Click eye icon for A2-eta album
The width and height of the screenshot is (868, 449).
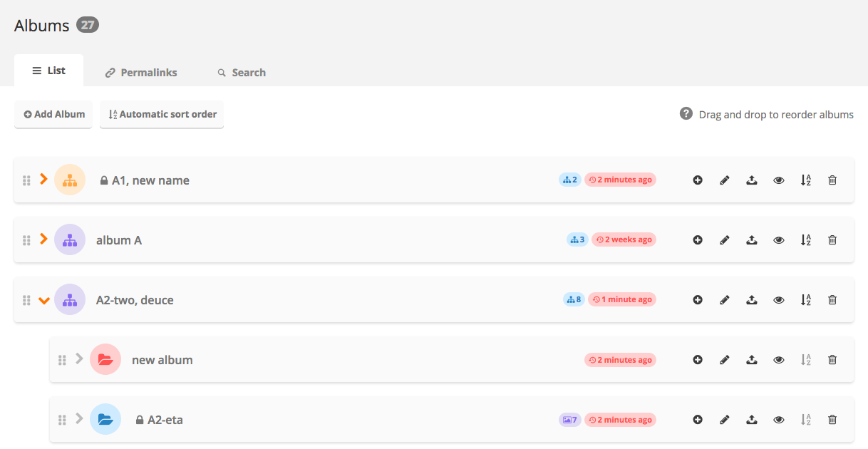pos(779,420)
